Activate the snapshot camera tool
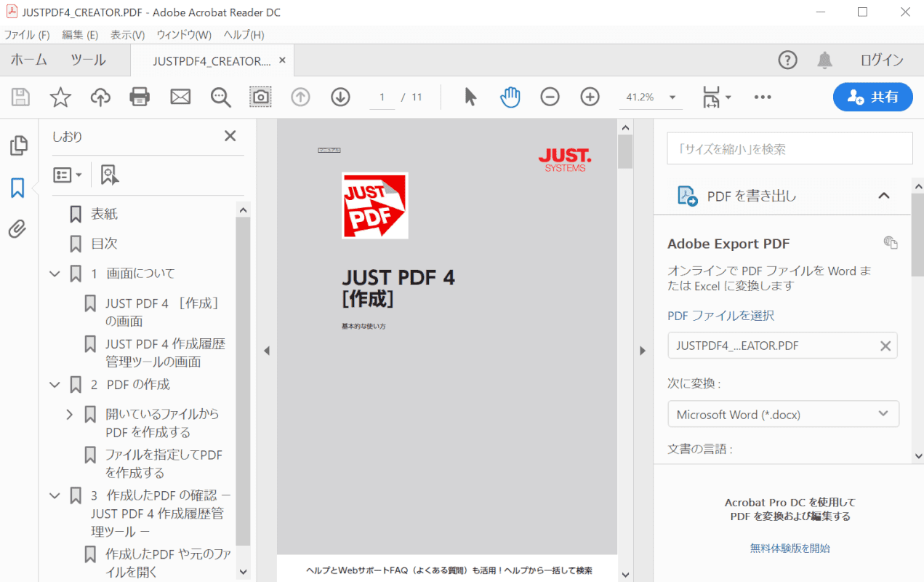The width and height of the screenshot is (924, 582). [x=260, y=97]
